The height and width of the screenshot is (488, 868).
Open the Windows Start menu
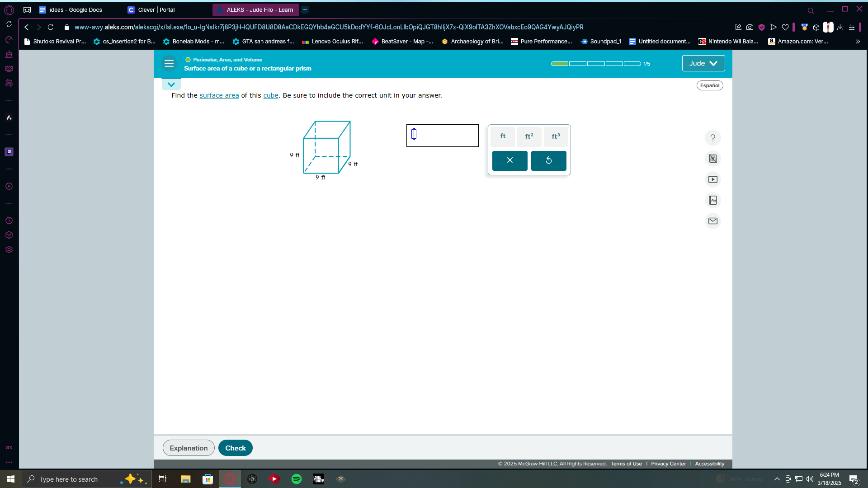11,479
